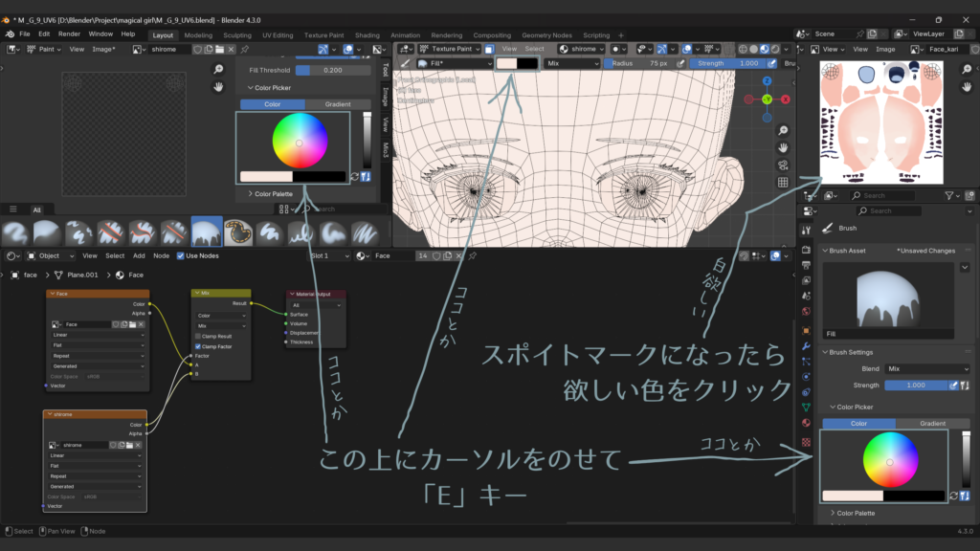980x551 pixels.
Task: Select the highlighted Fill brush thumbnail in asset shelf
Action: (x=207, y=232)
